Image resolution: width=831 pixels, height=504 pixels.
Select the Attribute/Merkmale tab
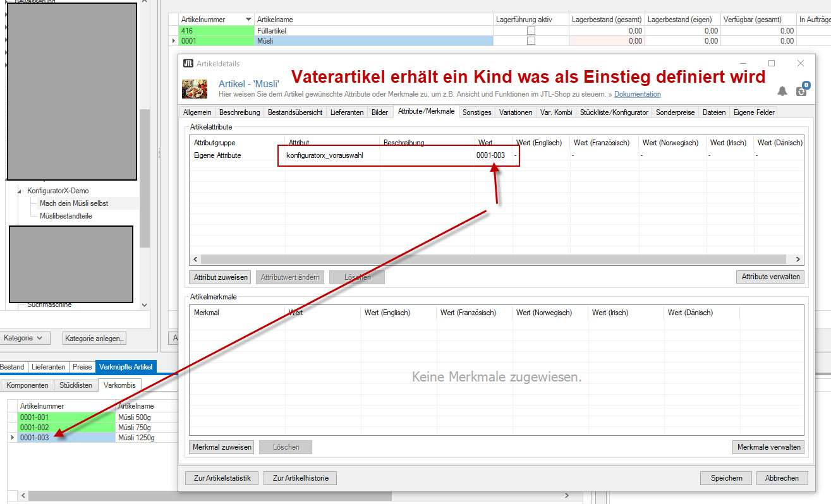click(x=426, y=112)
